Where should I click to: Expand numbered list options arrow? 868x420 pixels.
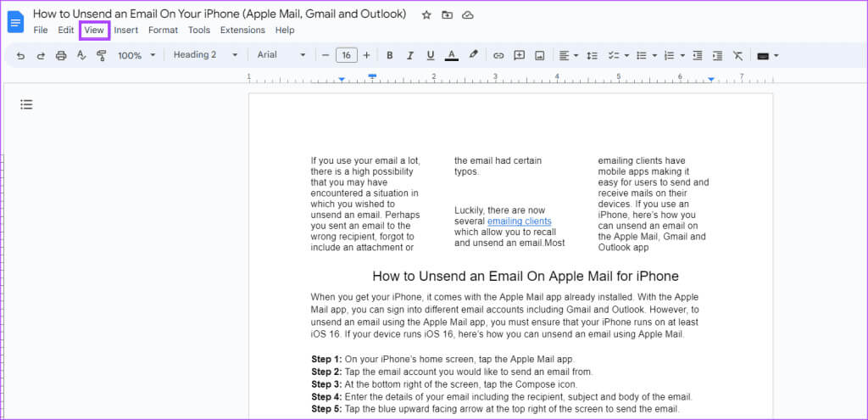pos(682,55)
